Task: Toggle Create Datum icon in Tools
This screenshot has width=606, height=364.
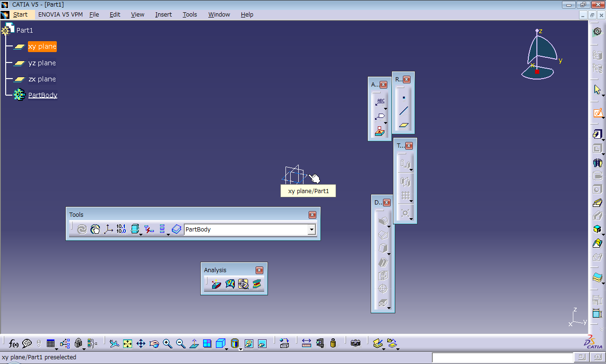Action: (x=149, y=230)
